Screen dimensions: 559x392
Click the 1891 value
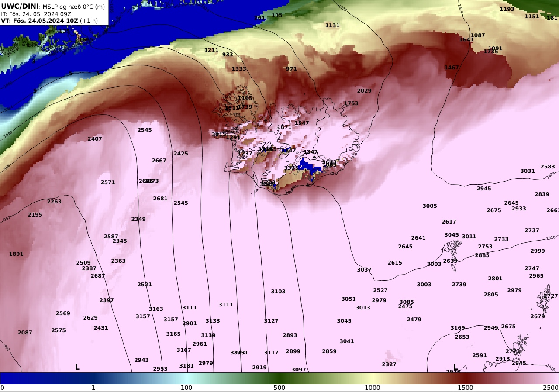tap(16, 254)
